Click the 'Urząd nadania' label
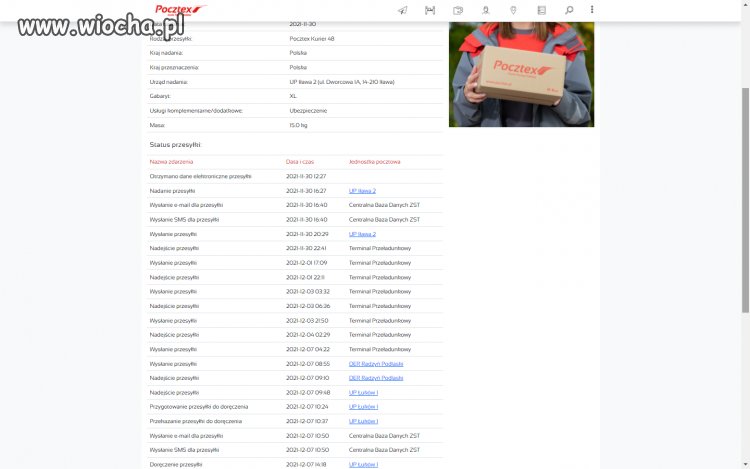The height and width of the screenshot is (469, 750). pyautogui.click(x=168, y=82)
